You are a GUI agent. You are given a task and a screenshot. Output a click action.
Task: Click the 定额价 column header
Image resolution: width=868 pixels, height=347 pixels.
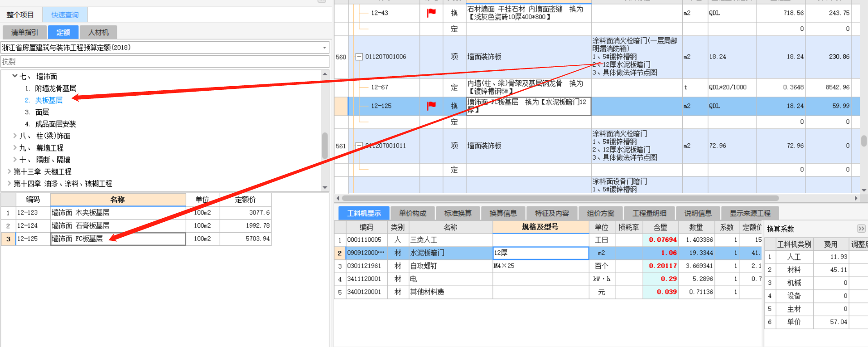pyautogui.click(x=245, y=200)
